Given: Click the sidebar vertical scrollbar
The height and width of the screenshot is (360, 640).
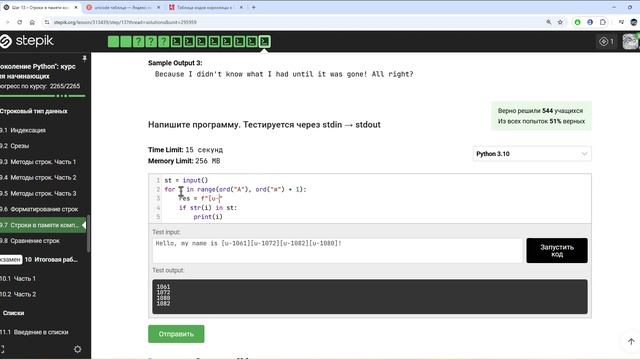Looking at the screenshot, I should (x=89, y=233).
